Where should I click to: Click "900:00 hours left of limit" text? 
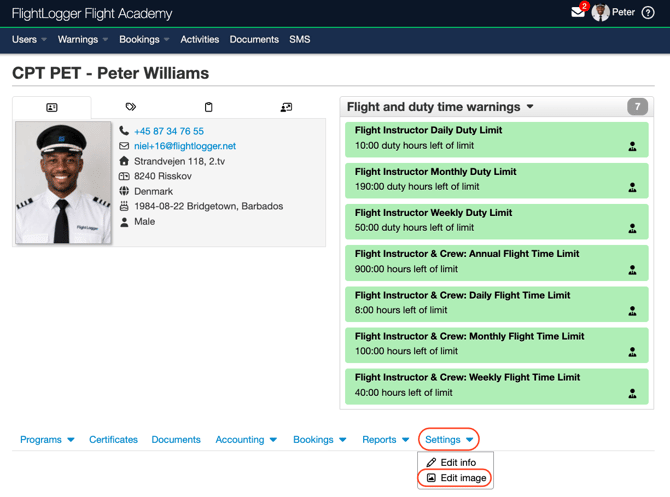[x=406, y=269]
